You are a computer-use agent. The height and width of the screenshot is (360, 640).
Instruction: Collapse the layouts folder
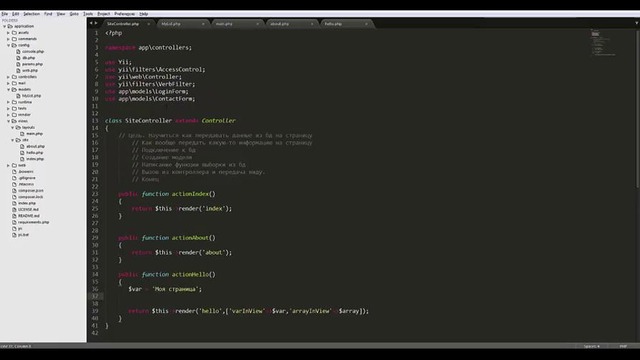pos(13,127)
